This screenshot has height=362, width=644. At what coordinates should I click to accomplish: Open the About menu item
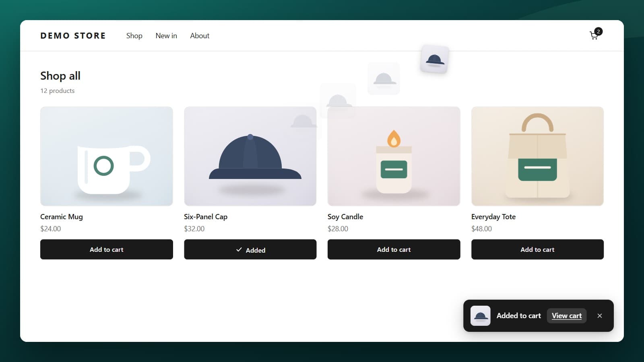click(x=200, y=35)
